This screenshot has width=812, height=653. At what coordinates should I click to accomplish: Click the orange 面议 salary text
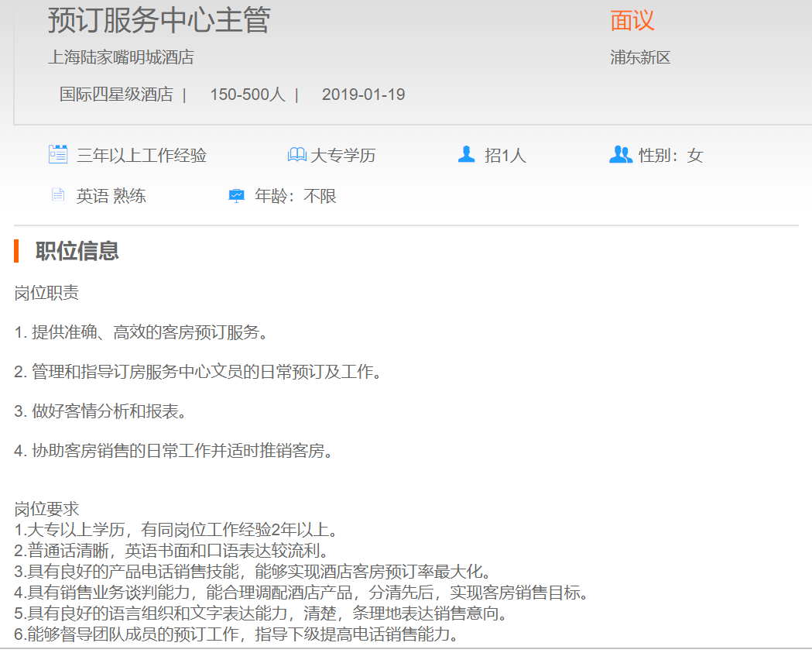pyautogui.click(x=632, y=21)
